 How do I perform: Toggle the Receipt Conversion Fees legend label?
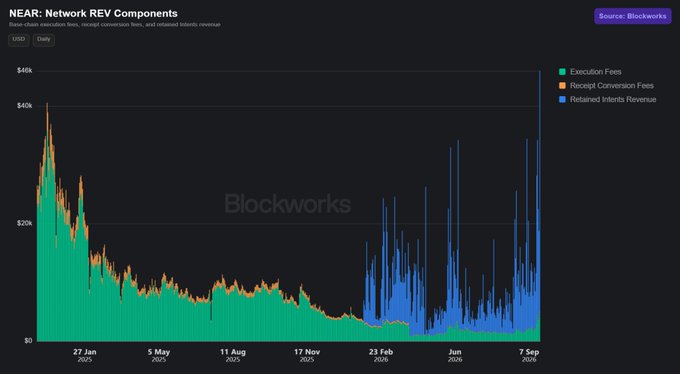point(611,86)
